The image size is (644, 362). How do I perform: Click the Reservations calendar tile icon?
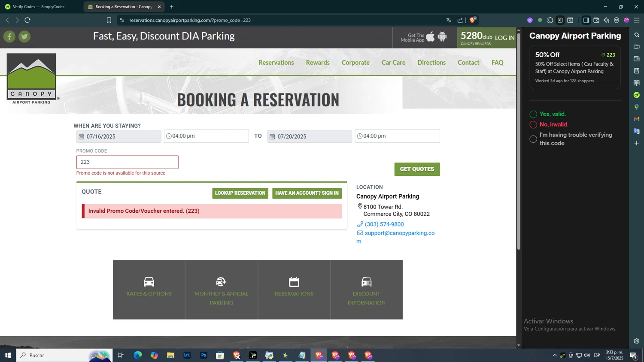tap(294, 282)
